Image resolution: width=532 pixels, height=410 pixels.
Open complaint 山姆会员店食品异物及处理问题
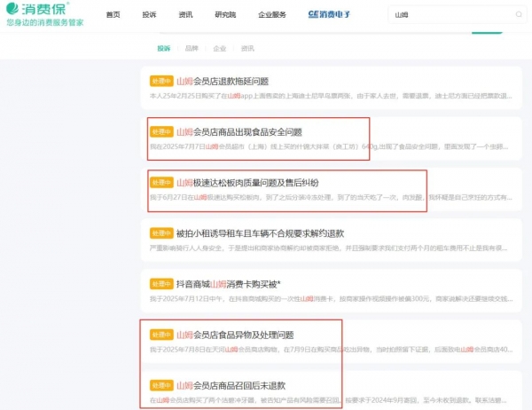pyautogui.click(x=235, y=335)
